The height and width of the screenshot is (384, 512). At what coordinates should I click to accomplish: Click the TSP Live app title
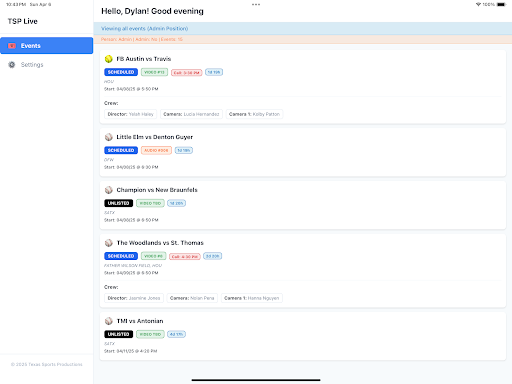[x=23, y=21]
